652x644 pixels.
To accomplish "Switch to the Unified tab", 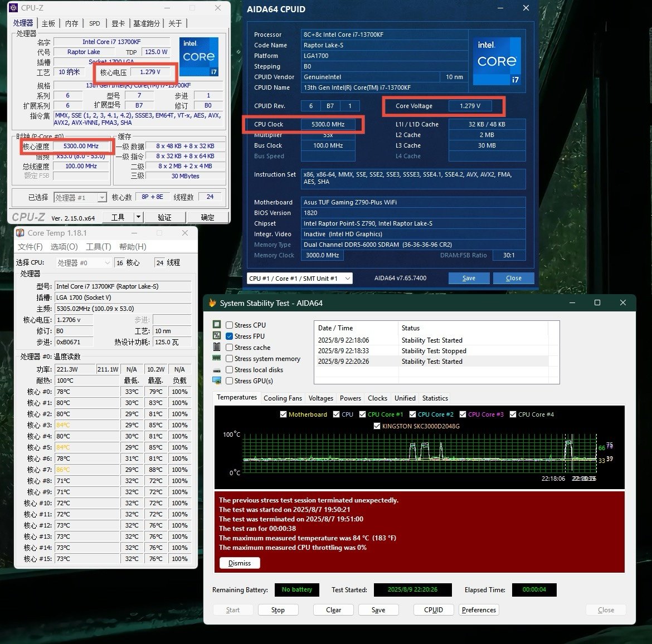I will click(405, 398).
